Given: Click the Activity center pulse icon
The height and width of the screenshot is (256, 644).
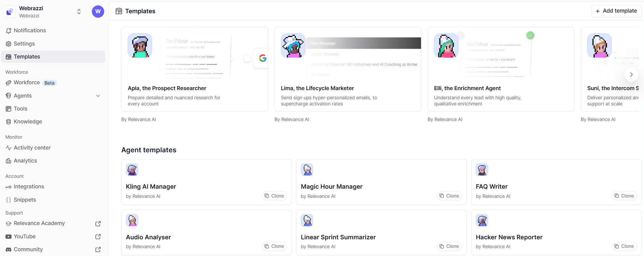Looking at the screenshot, I should point(9,148).
